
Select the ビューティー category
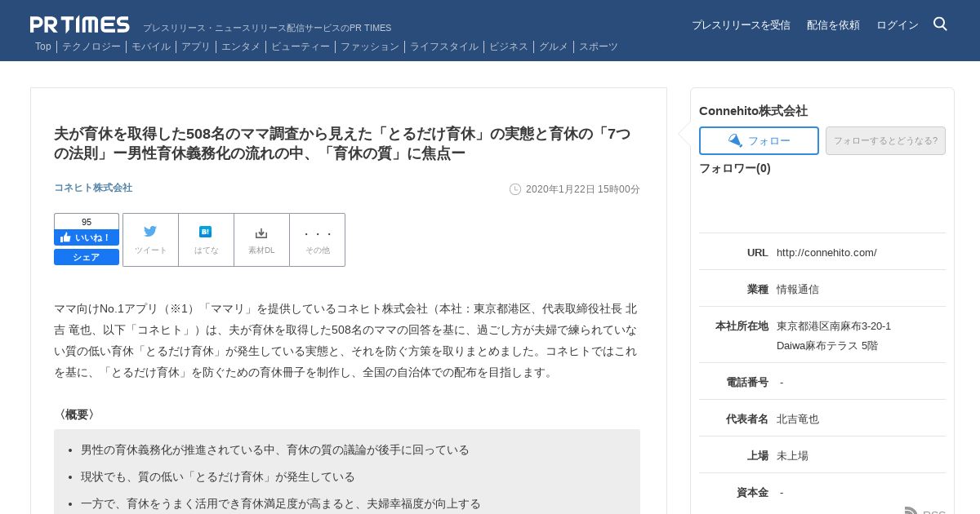[301, 47]
